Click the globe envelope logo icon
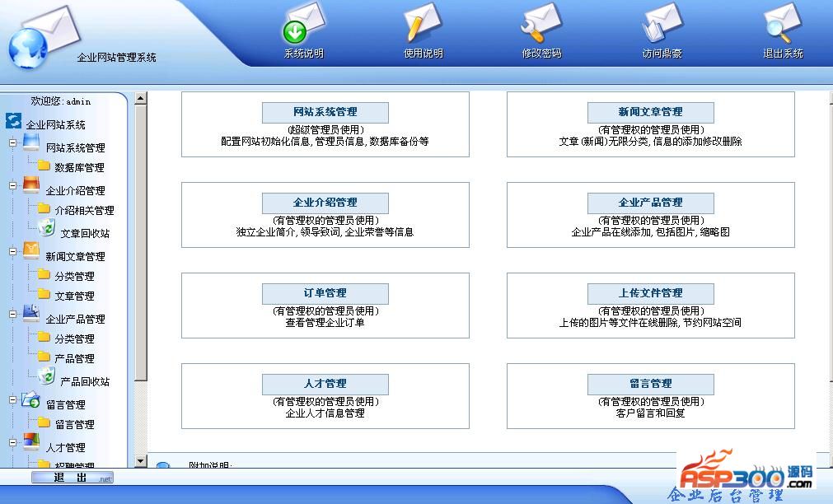Image resolution: width=833 pixels, height=504 pixels. pyautogui.click(x=44, y=38)
